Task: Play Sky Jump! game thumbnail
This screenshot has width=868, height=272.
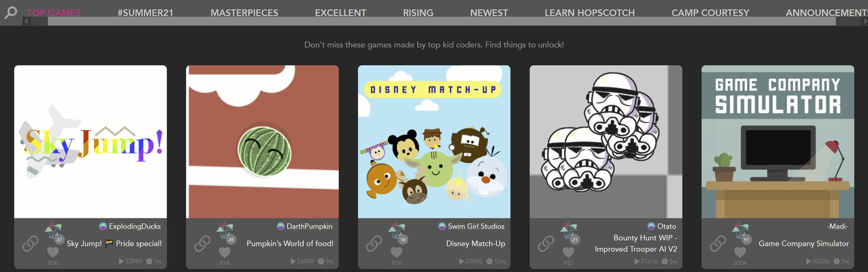Action: click(90, 142)
